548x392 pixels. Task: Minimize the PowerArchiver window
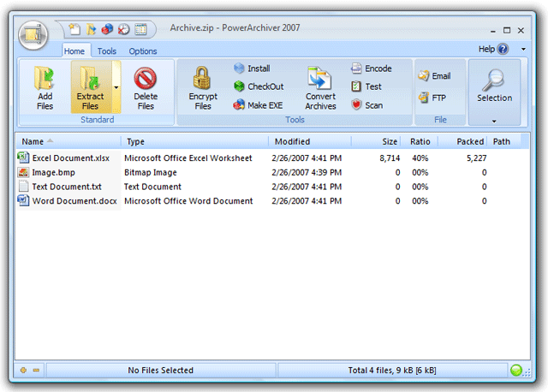pos(493,31)
